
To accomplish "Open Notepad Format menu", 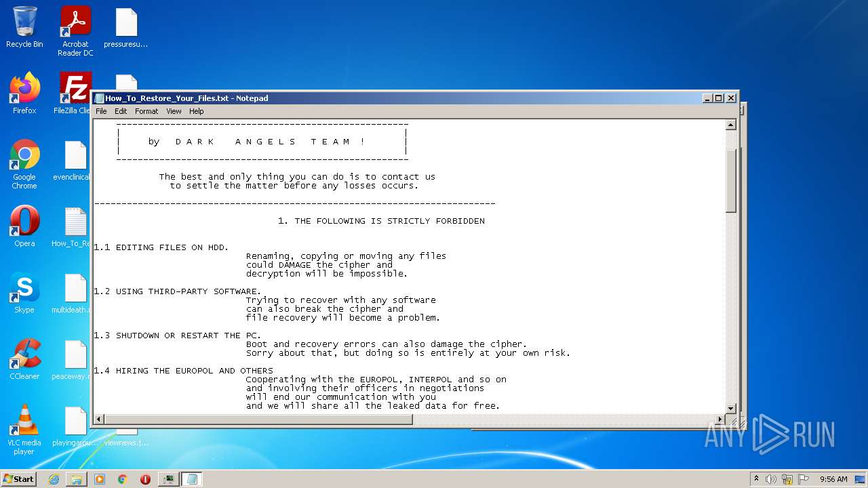I will tap(146, 111).
